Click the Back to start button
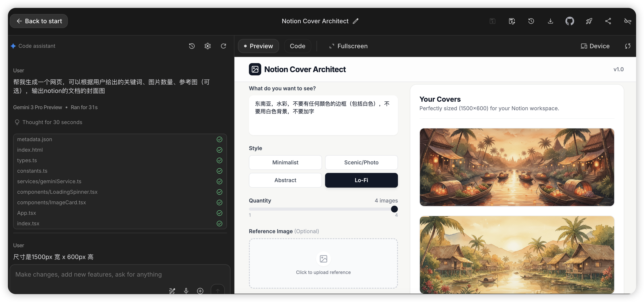 [x=39, y=21]
